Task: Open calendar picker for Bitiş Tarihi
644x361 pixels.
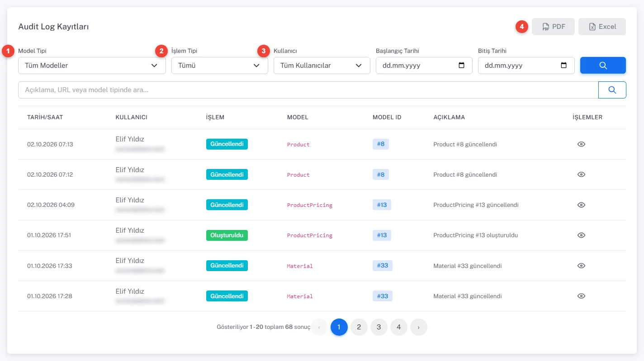Action: [564, 66]
